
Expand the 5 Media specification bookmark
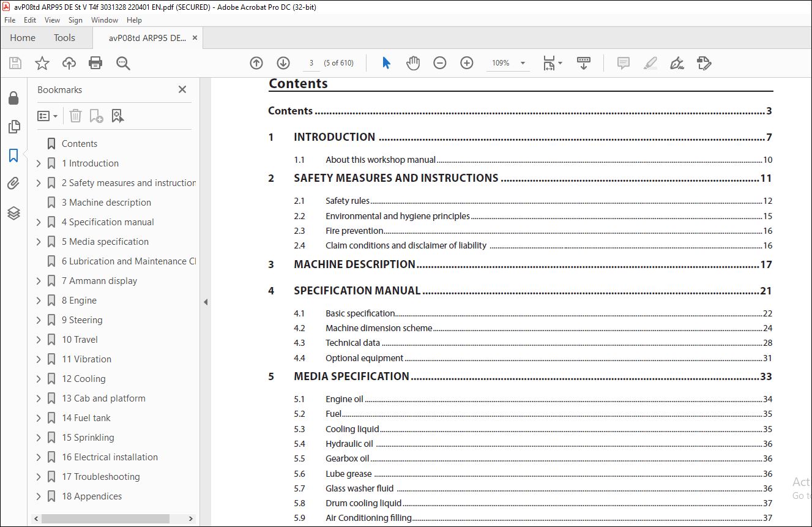coord(39,242)
